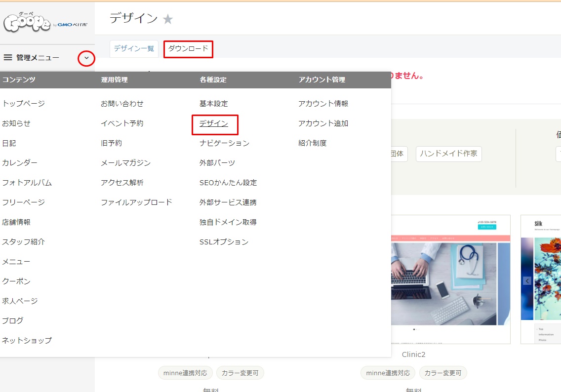Open ブログ menu item
561x392 pixels.
coord(13,320)
